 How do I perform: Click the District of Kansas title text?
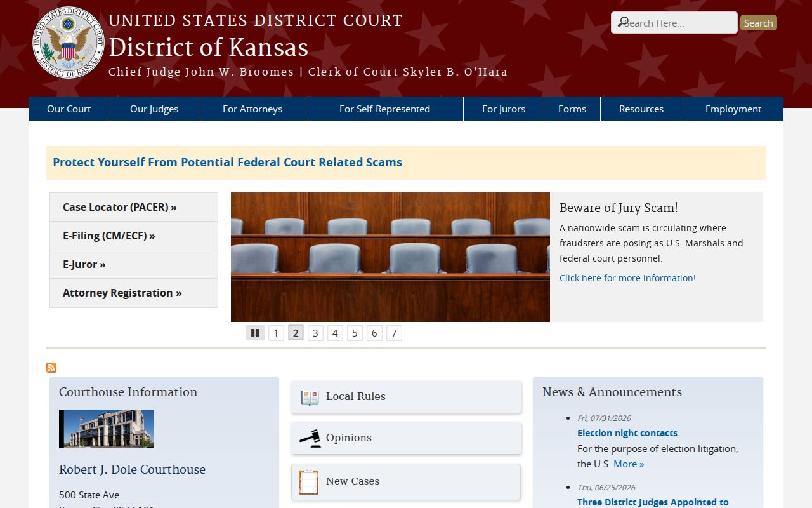[x=208, y=48]
